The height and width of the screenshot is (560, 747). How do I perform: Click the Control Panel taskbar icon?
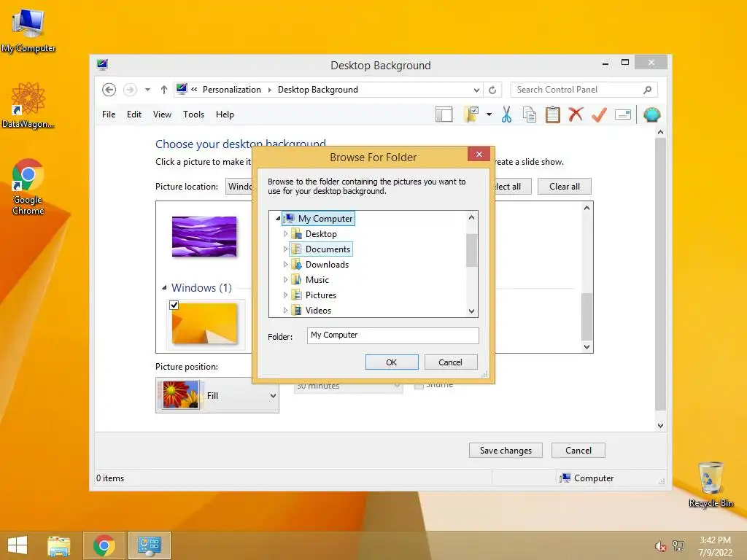coord(150,545)
